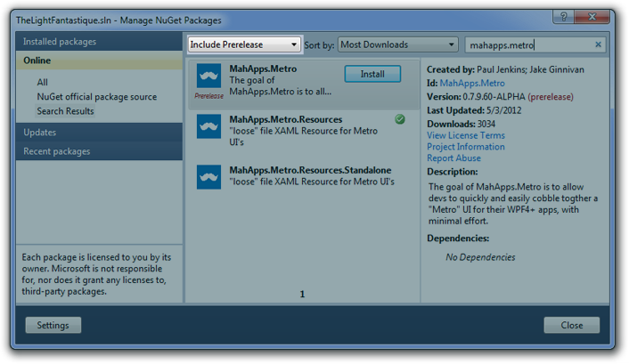Open the Most Downloads sort dropdown
This screenshot has width=629, height=364.
pos(397,44)
